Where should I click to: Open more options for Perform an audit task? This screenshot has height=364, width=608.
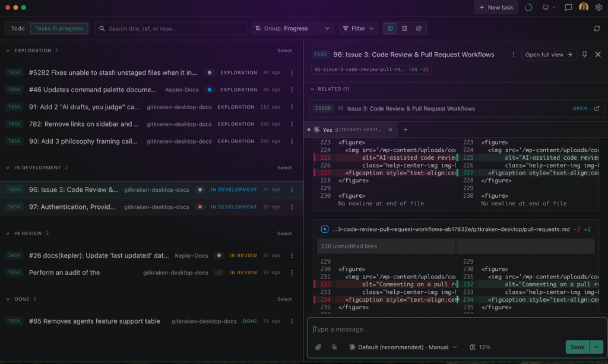292,273
